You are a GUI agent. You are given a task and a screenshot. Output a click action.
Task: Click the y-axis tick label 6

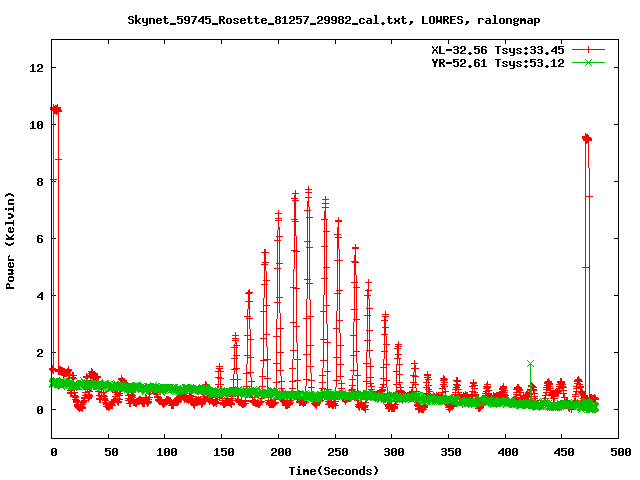point(40,239)
